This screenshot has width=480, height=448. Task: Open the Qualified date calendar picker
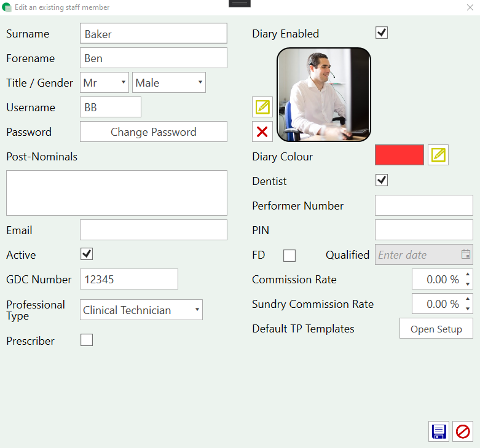coord(466,254)
